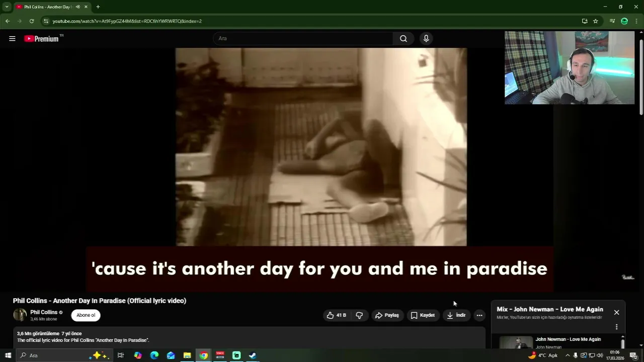Open File Explorer from the taskbar

(x=187, y=355)
